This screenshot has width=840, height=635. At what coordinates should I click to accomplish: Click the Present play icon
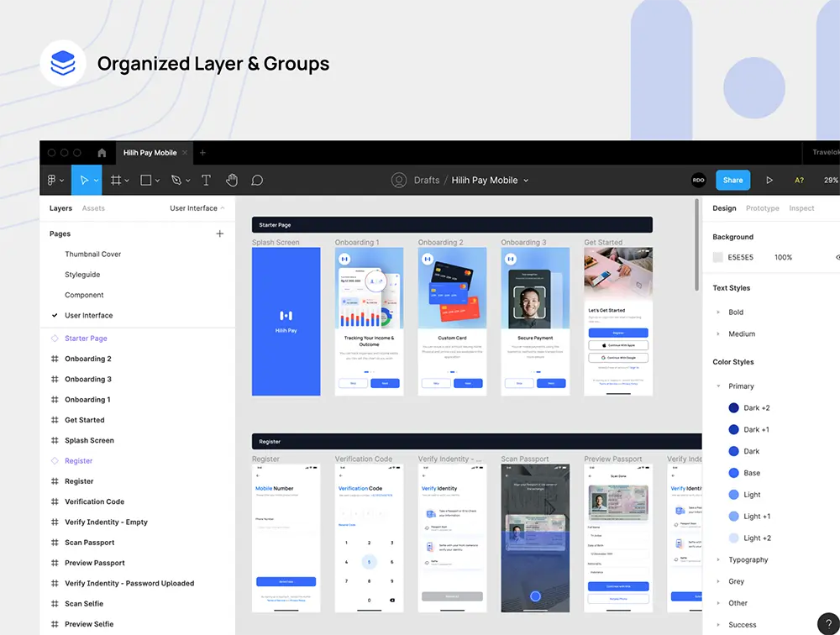(769, 181)
